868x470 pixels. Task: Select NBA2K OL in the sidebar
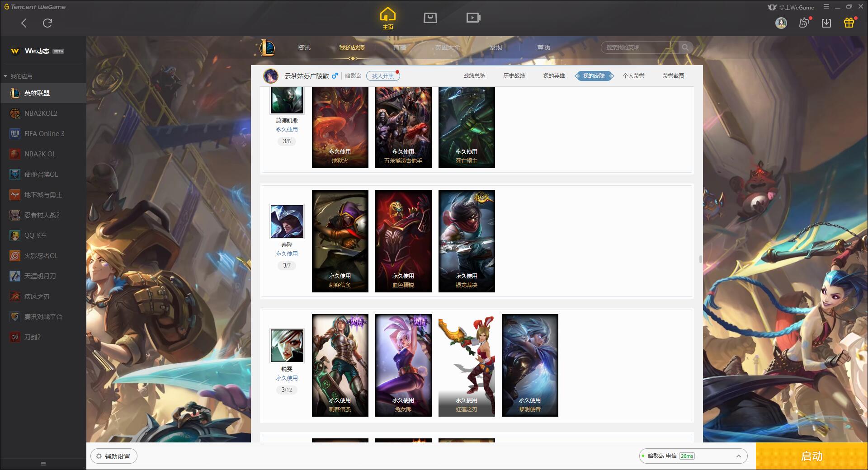click(x=43, y=154)
